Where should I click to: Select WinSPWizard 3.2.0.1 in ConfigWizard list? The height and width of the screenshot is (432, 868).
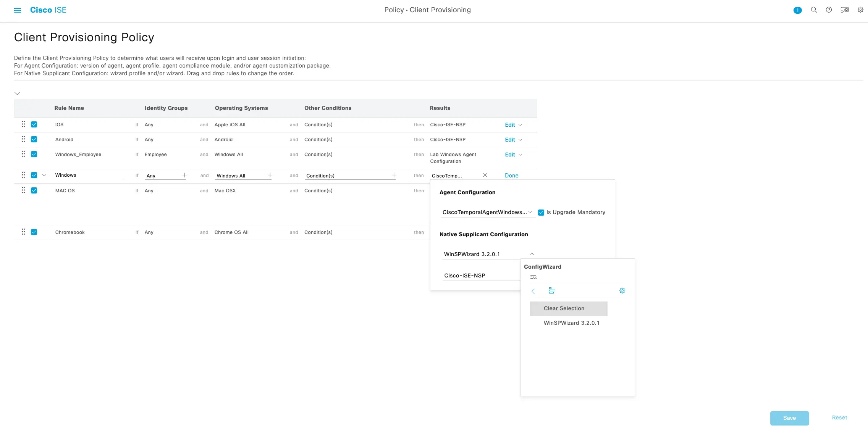572,323
